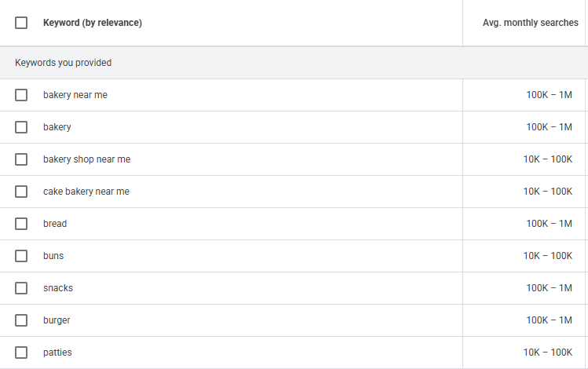Screen dimensions: 588x369
Task: Tick the "patties" row checkbox
Action: tap(21, 353)
